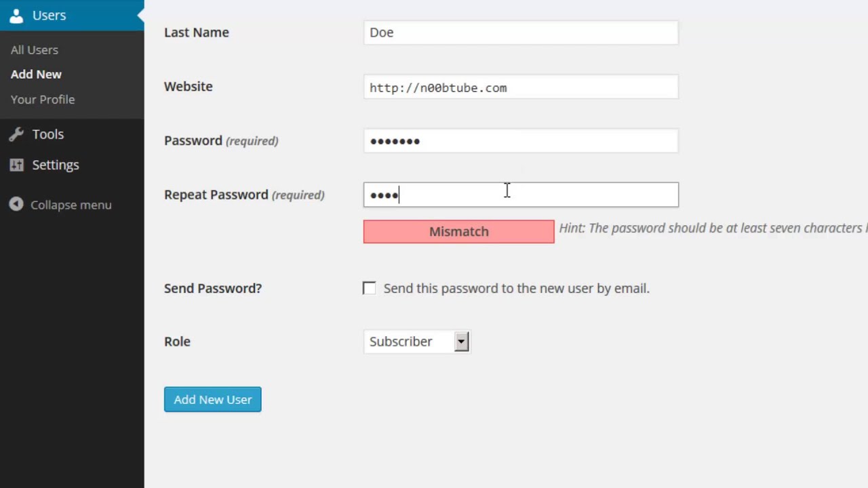Click the Users person icon in sidebar
This screenshot has width=868, height=488.
coord(16,15)
